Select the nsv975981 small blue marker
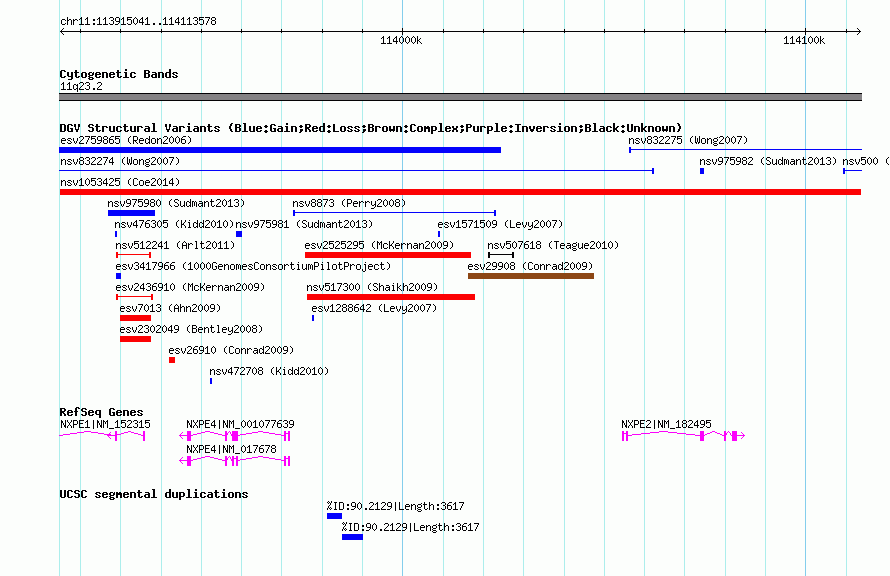The height and width of the screenshot is (576, 890). pyautogui.click(x=239, y=234)
